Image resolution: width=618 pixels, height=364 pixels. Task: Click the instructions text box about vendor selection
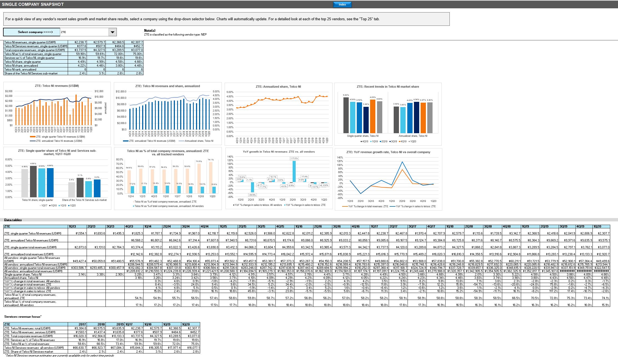[x=226, y=19]
